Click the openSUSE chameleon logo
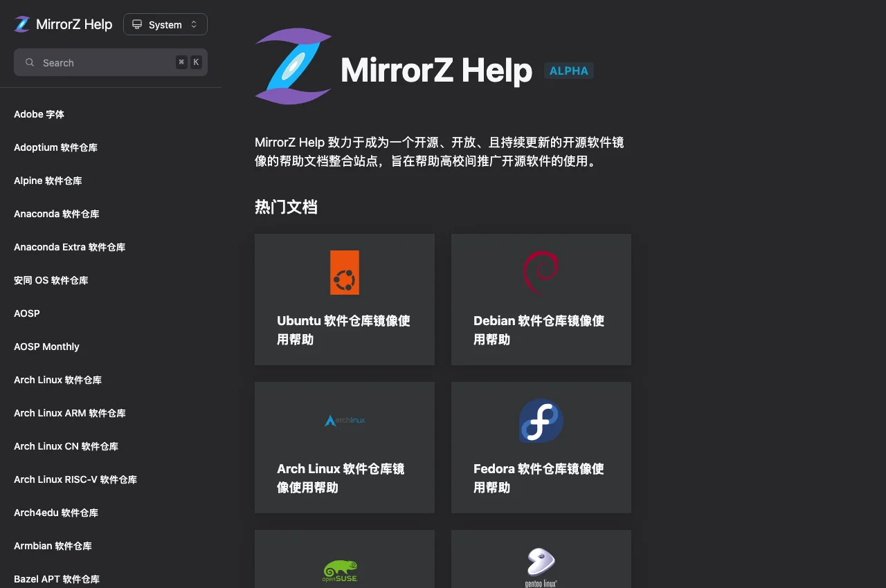886x588 pixels. pos(340,571)
